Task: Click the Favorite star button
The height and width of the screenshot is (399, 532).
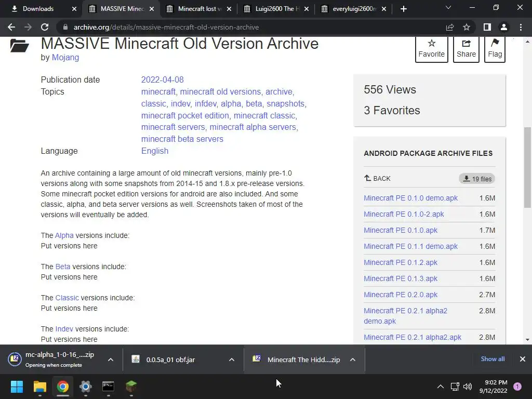Action: pyautogui.click(x=431, y=49)
